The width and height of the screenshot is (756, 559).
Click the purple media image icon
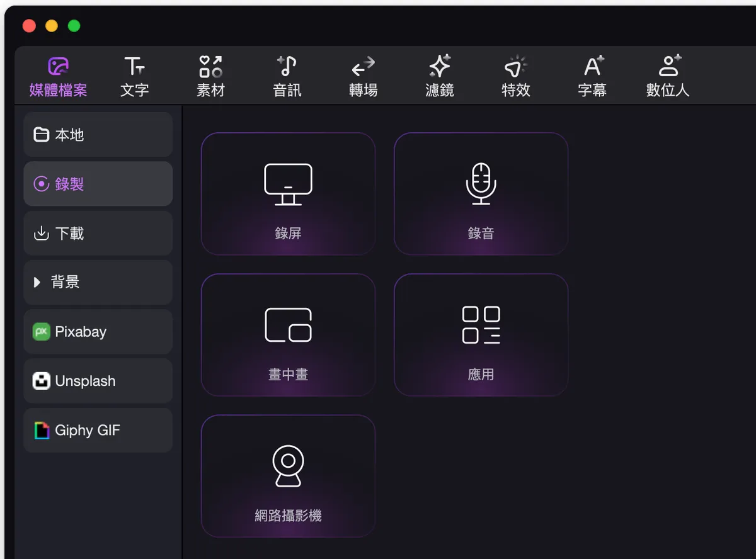coord(58,66)
